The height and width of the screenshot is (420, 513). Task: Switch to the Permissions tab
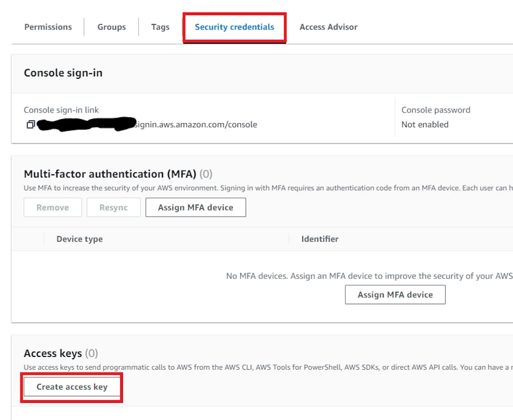[x=48, y=27]
